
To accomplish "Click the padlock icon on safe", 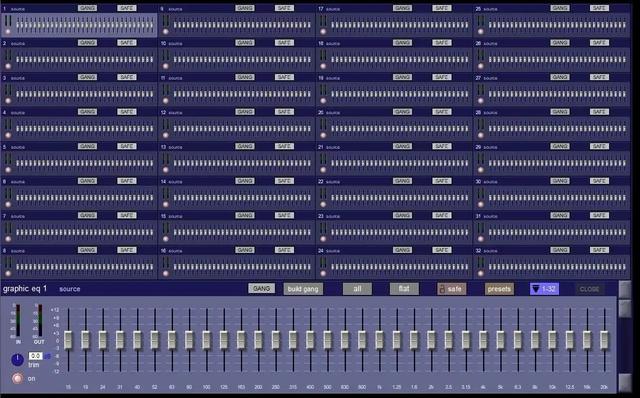I will pos(442,289).
